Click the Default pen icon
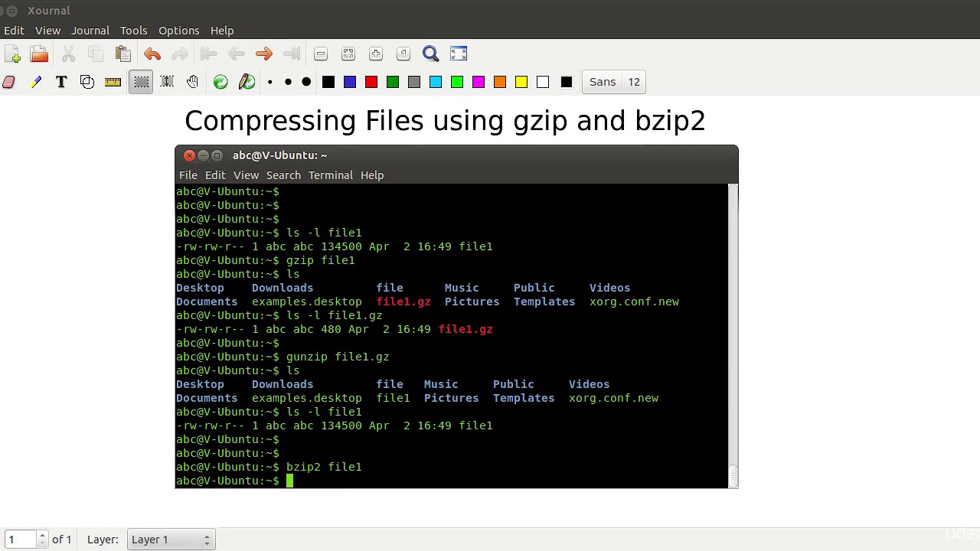 pyautogui.click(x=247, y=82)
